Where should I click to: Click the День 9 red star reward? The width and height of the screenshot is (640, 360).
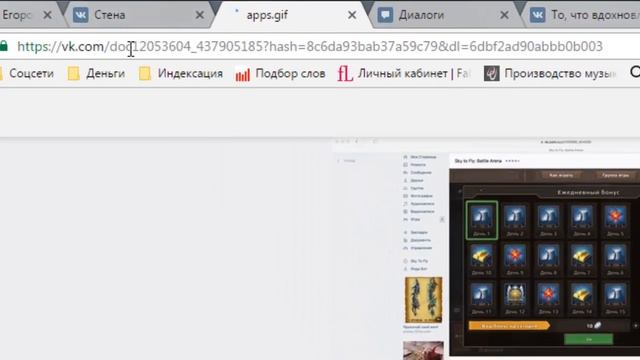pos(515,259)
